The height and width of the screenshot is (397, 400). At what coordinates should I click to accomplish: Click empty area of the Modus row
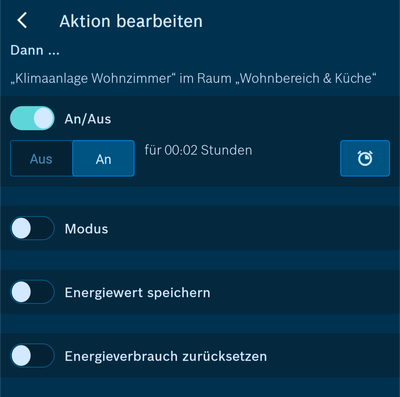253,228
